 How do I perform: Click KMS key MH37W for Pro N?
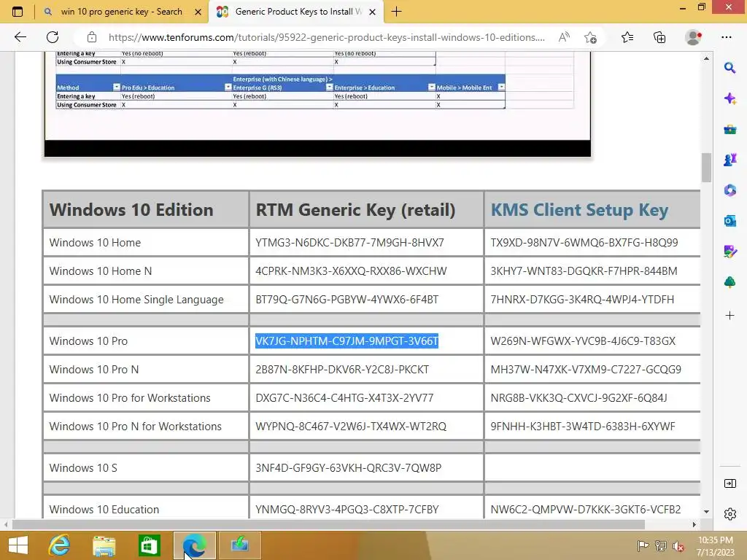(x=586, y=370)
